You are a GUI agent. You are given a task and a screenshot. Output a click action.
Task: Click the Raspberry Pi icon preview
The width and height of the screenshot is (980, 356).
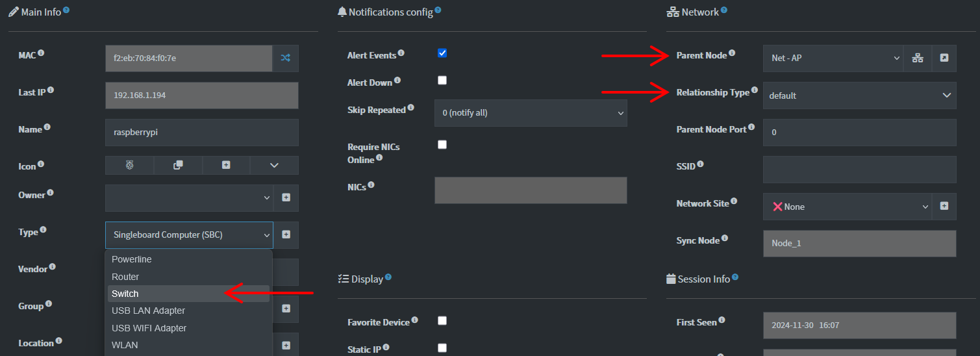(130, 165)
